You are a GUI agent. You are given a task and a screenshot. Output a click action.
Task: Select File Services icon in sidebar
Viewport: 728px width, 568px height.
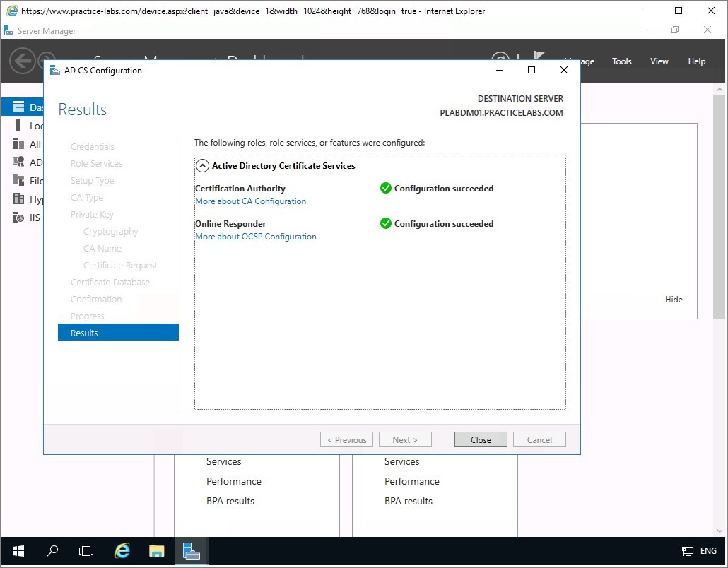(18, 181)
